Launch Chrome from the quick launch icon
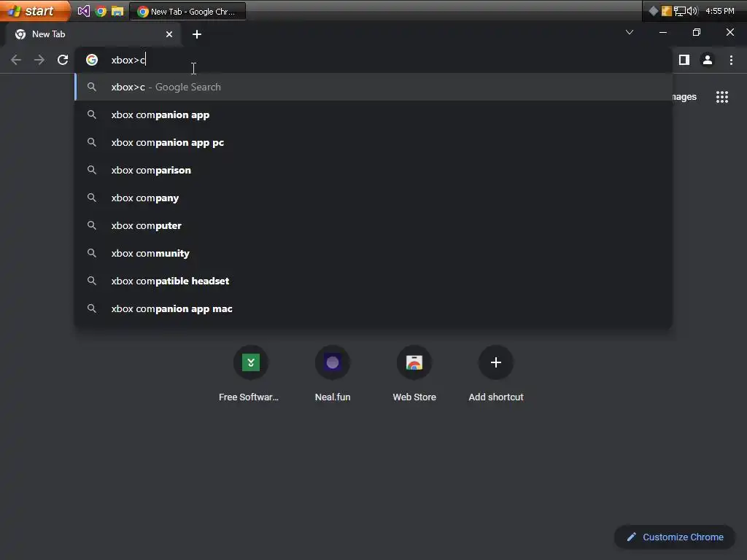 click(101, 11)
